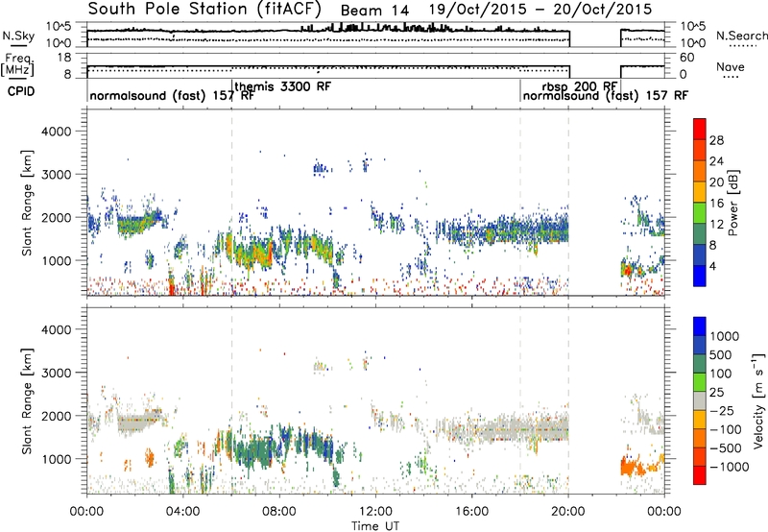Click the "-1000" tick on Velocity scale
The height and width of the screenshot is (532, 768).
point(729,467)
